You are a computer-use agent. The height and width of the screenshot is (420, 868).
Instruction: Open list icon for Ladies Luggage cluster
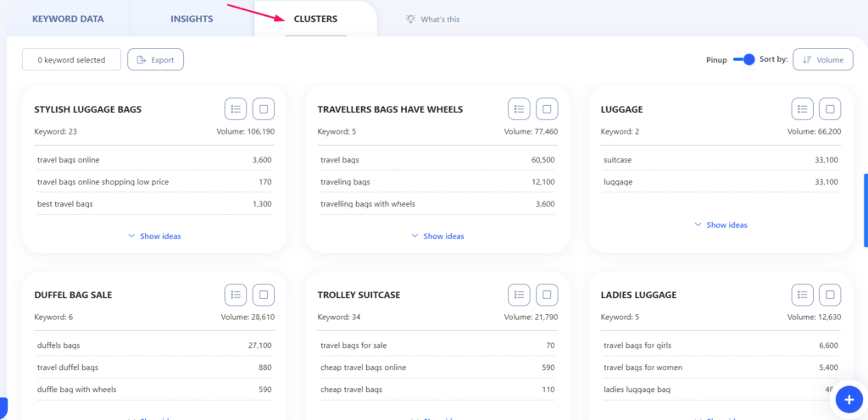point(802,295)
